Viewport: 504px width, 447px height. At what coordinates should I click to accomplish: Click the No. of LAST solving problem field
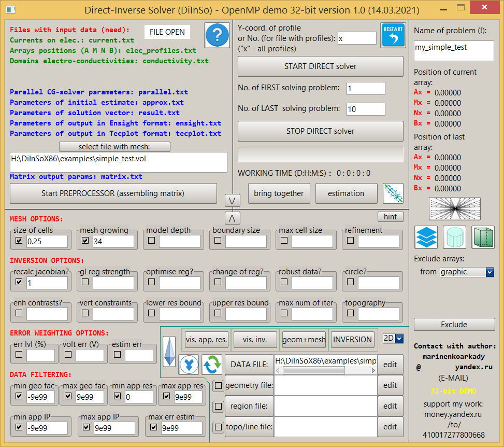coord(366,109)
